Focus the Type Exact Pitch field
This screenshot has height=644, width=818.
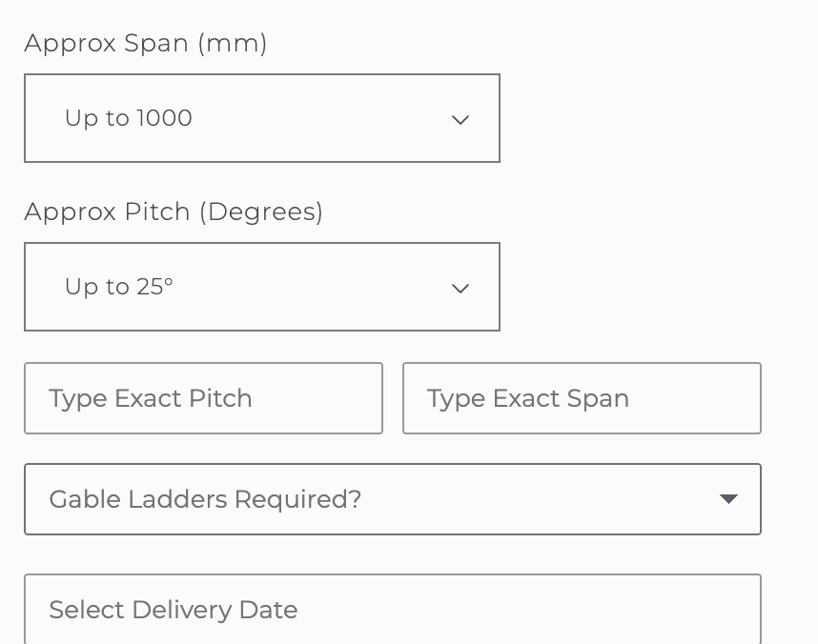203,398
